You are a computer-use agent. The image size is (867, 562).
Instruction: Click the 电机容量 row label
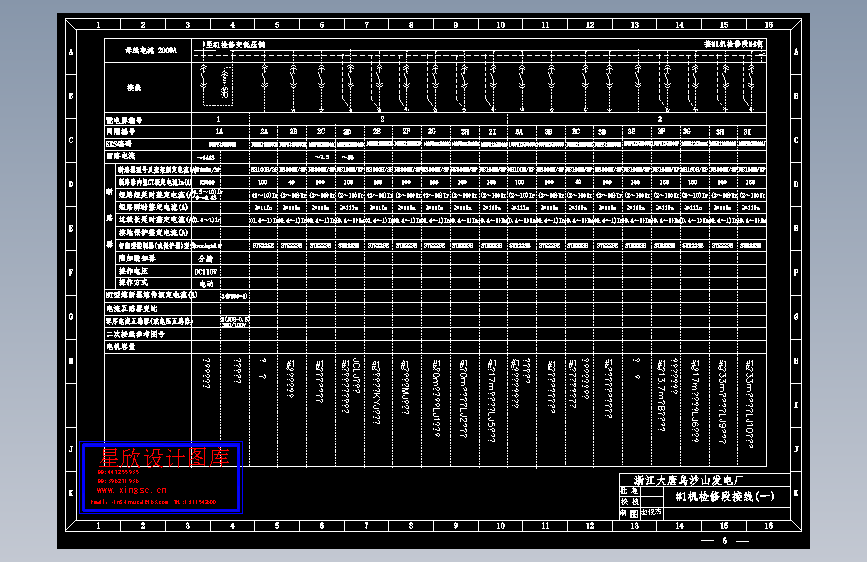(121, 347)
